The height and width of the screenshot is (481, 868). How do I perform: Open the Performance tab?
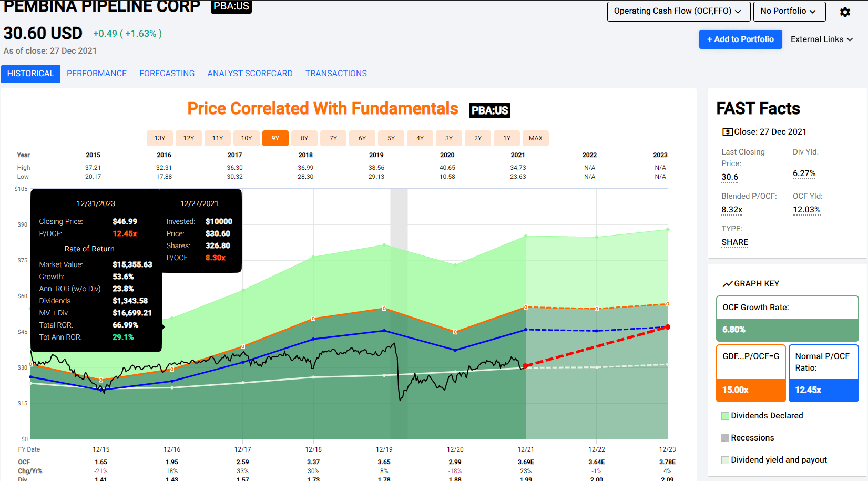click(97, 74)
